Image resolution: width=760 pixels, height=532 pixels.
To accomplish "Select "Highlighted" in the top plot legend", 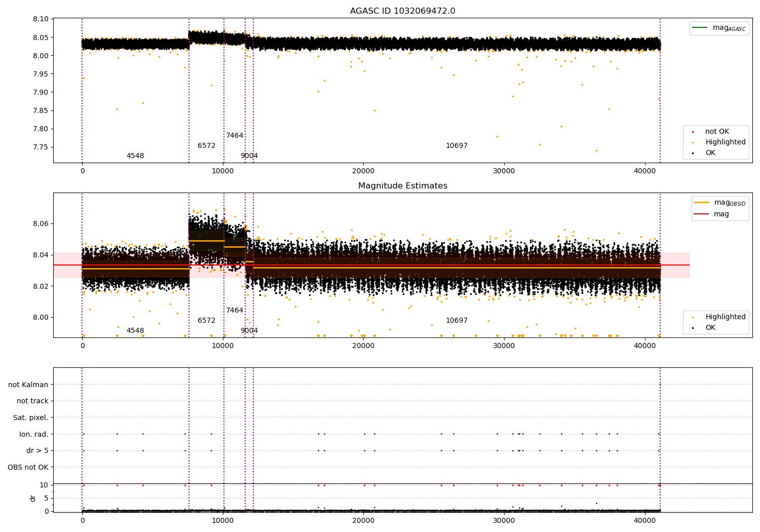I will [x=726, y=142].
